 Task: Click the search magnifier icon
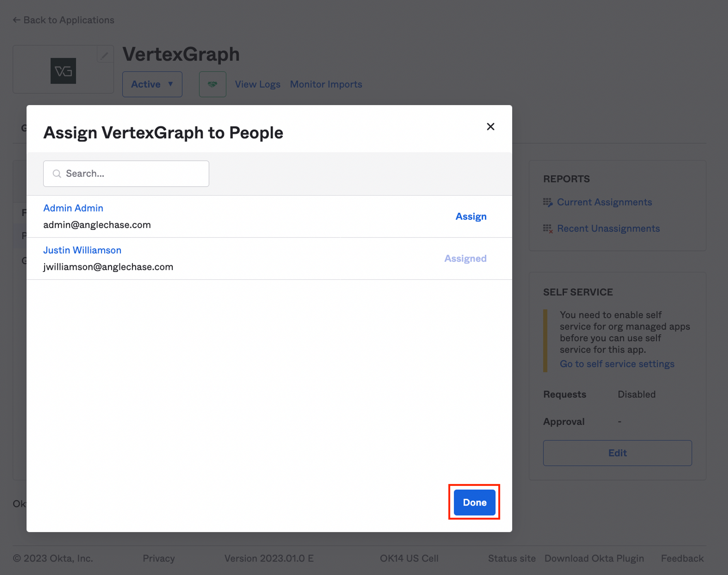57,174
